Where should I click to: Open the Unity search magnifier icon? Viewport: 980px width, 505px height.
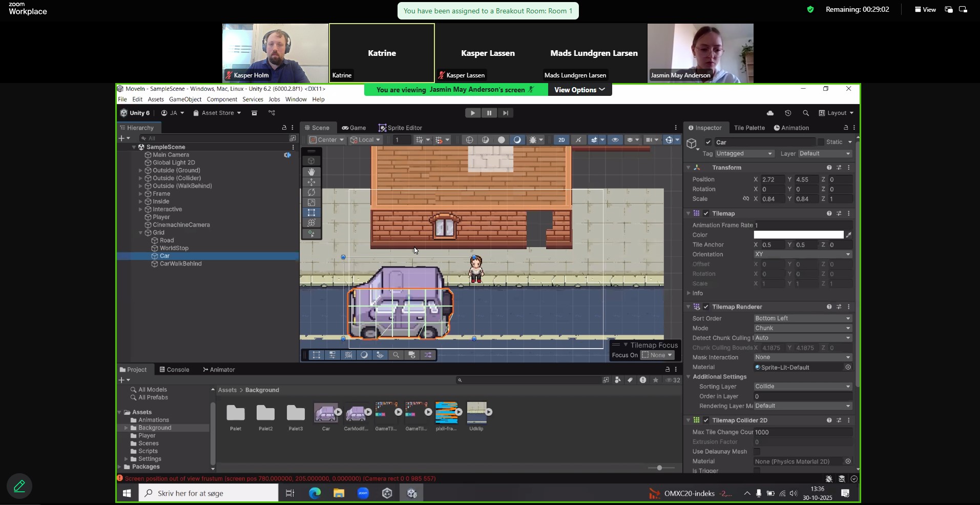click(x=806, y=113)
